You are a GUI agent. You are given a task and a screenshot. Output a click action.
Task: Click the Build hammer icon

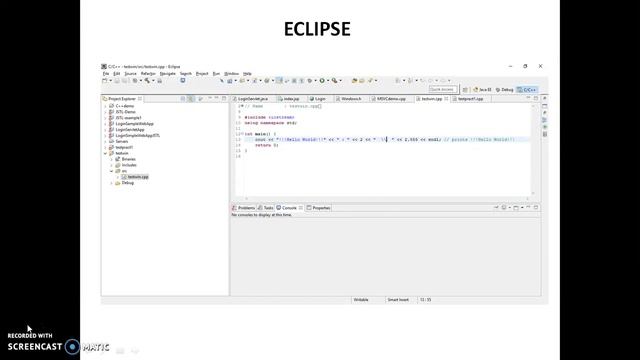pos(147,81)
